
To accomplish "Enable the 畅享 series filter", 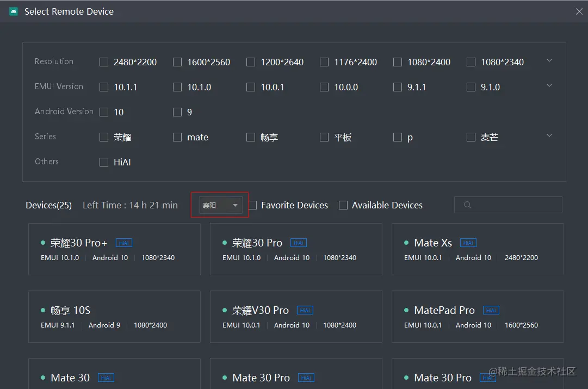I will click(251, 137).
